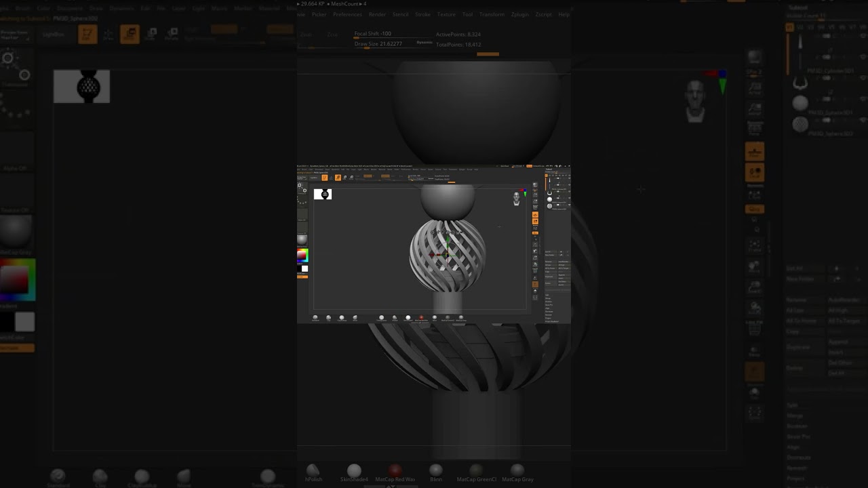Image resolution: width=868 pixels, height=488 pixels.
Task: Open the Picker menu
Action: [x=319, y=14]
